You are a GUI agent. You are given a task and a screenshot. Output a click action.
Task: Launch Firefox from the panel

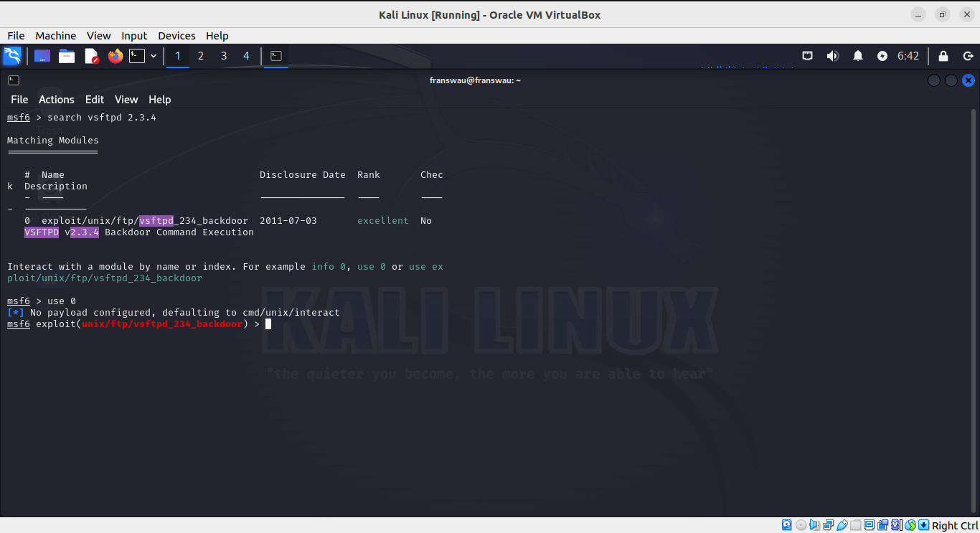click(116, 56)
